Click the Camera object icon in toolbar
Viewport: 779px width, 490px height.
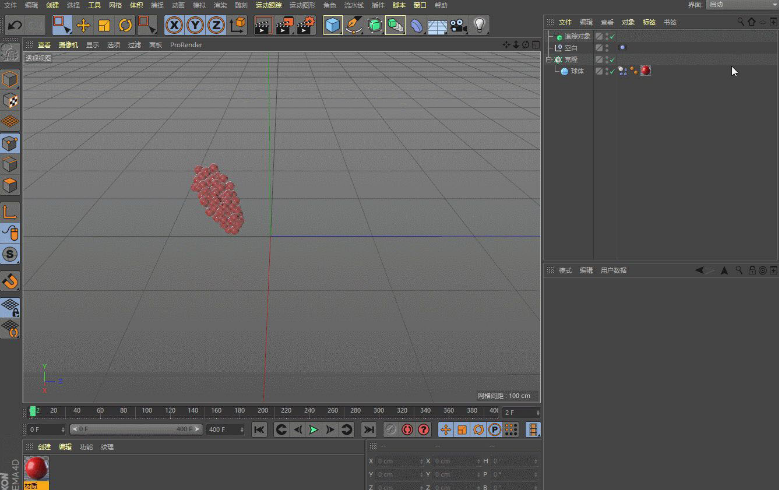coord(458,25)
